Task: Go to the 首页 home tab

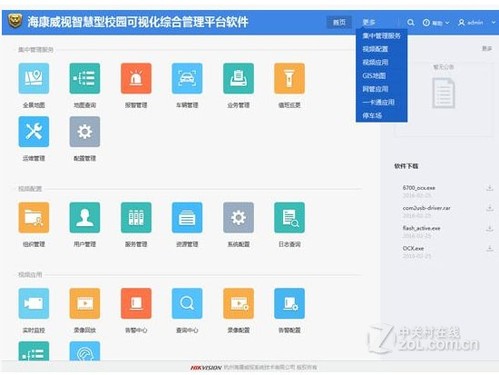Action: tap(339, 22)
